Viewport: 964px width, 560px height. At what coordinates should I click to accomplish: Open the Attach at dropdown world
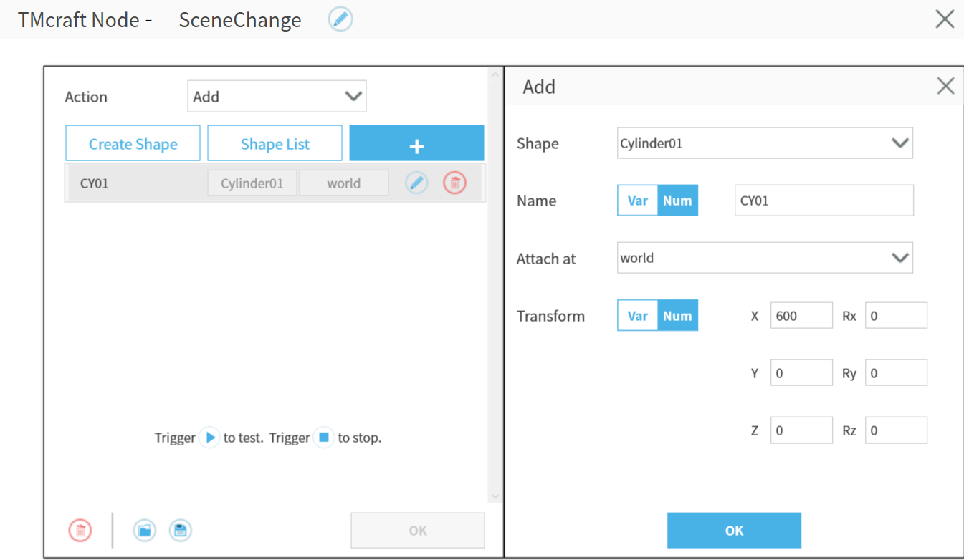click(764, 258)
